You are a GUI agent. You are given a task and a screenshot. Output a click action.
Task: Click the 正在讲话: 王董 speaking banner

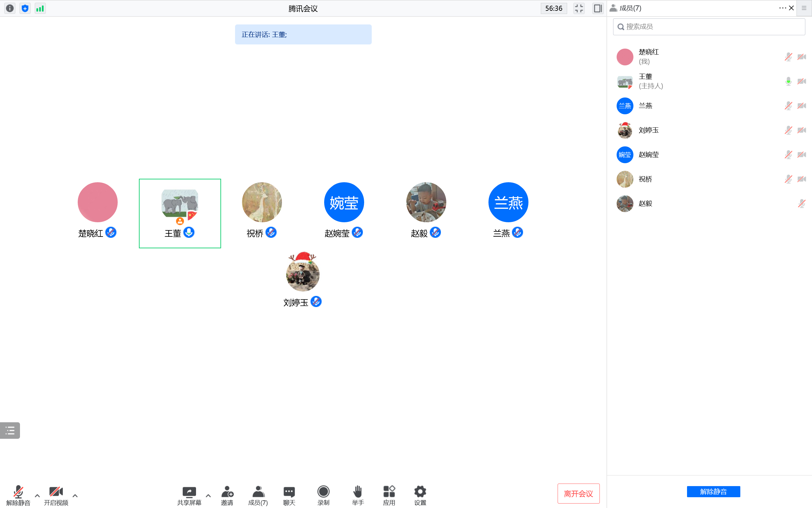coord(303,34)
